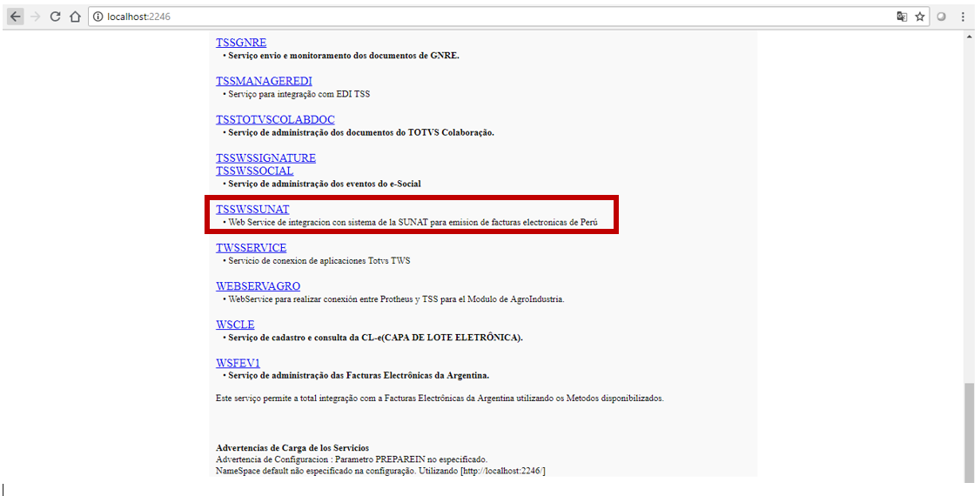Screen dimensions: 980x496
Task: Click text 'Serviço para integração com EDI TSS'
Action: [299, 94]
